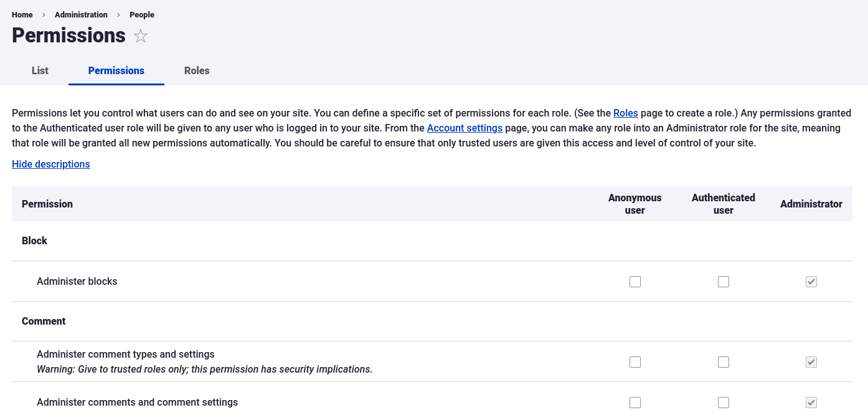This screenshot has height=420, width=868.
Task: Check Authenticated user for Administer comments
Action: click(724, 403)
